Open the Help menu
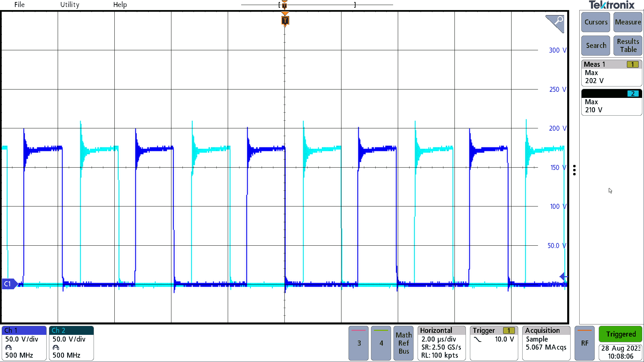644x362 pixels. 120,5
